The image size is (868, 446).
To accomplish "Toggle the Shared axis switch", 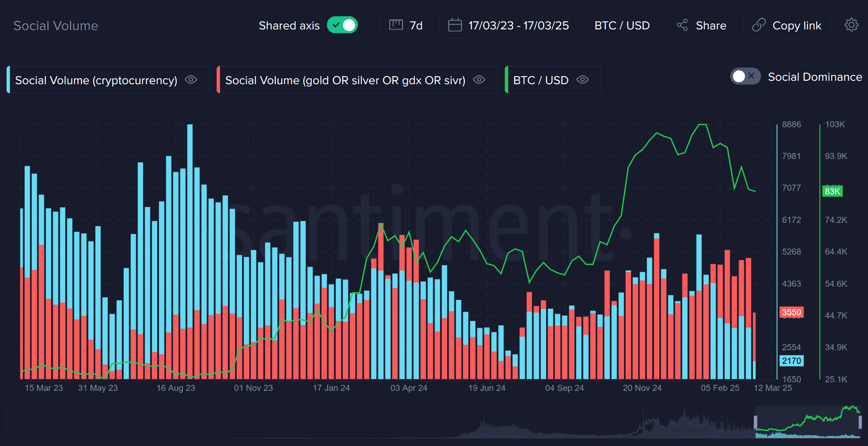I will (x=342, y=25).
